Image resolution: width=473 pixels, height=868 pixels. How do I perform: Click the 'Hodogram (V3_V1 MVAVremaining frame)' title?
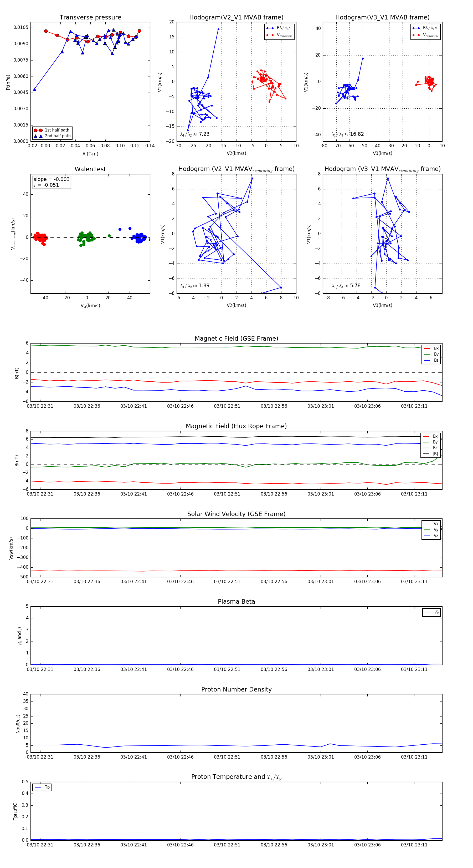point(382,169)
